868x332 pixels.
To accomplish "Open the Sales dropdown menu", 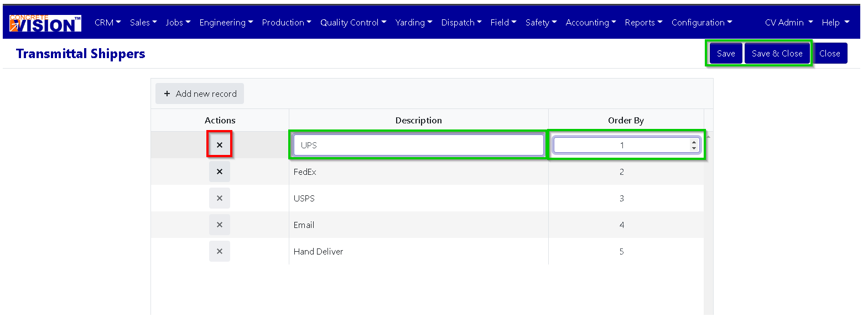I will pyautogui.click(x=143, y=23).
